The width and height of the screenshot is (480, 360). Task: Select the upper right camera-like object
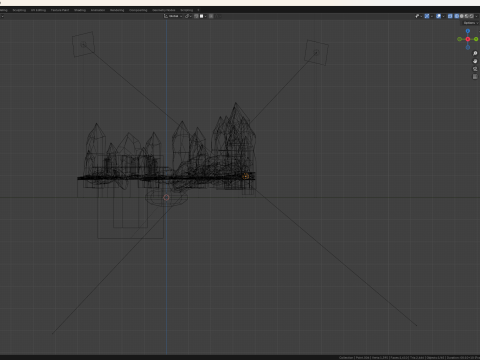coord(316,53)
